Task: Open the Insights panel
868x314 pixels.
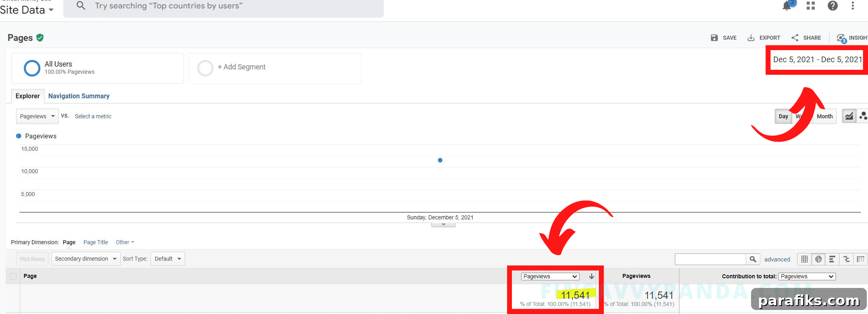Action: pyautogui.click(x=852, y=38)
